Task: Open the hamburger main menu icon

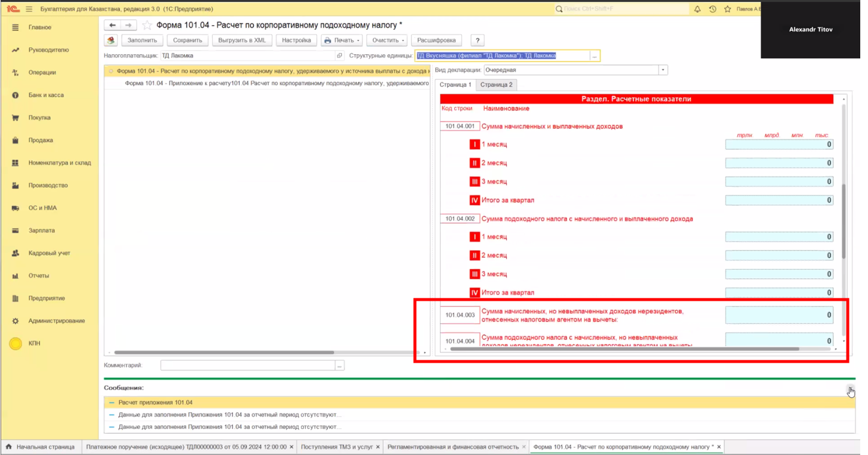Action: [29, 9]
